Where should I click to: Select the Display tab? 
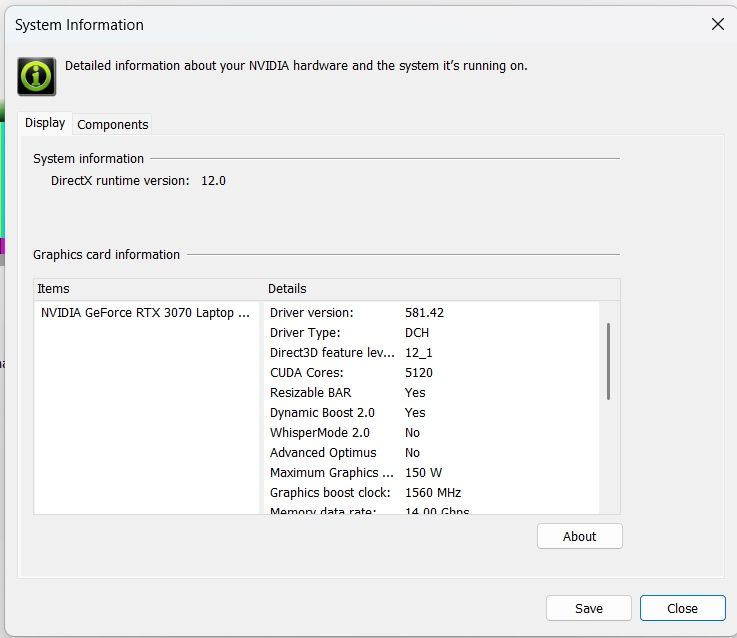pos(45,123)
